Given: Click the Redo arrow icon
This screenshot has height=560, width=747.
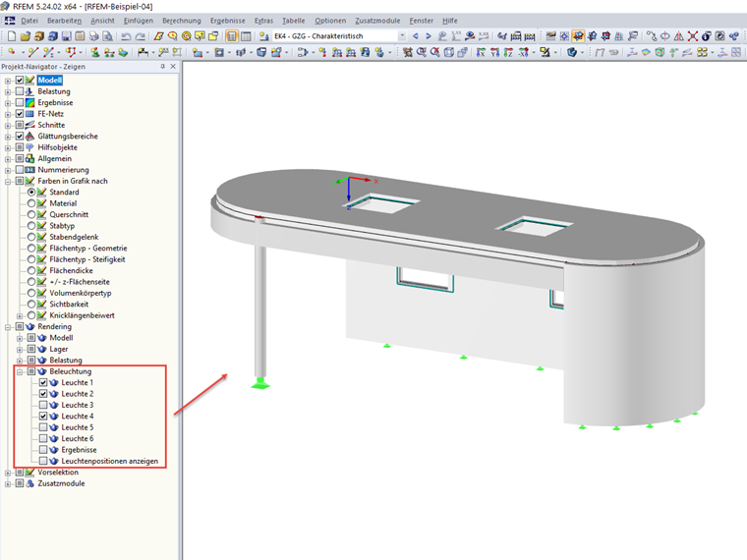Looking at the screenshot, I should coord(140,36).
